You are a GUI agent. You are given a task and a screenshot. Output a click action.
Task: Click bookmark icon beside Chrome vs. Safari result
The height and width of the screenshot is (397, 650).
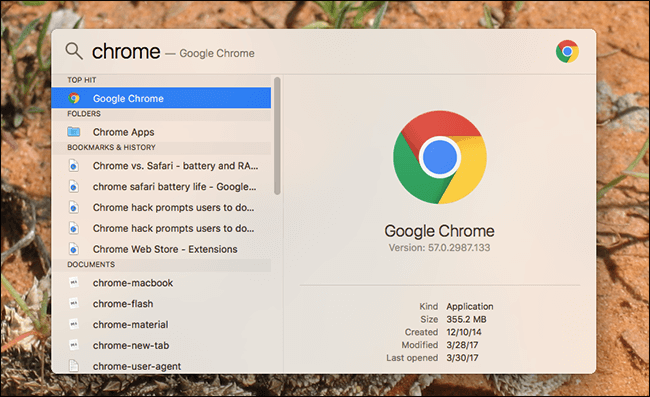[74, 166]
